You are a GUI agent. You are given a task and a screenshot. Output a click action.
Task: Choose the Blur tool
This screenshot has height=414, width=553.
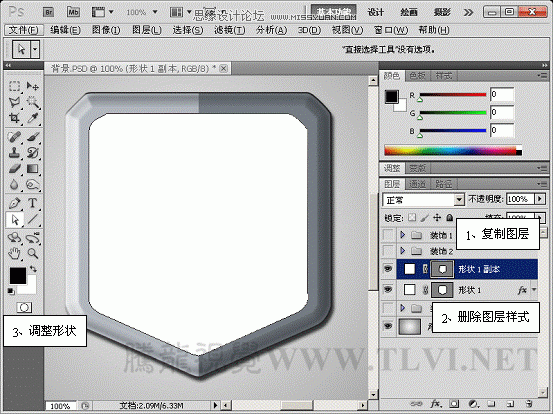click(x=14, y=184)
